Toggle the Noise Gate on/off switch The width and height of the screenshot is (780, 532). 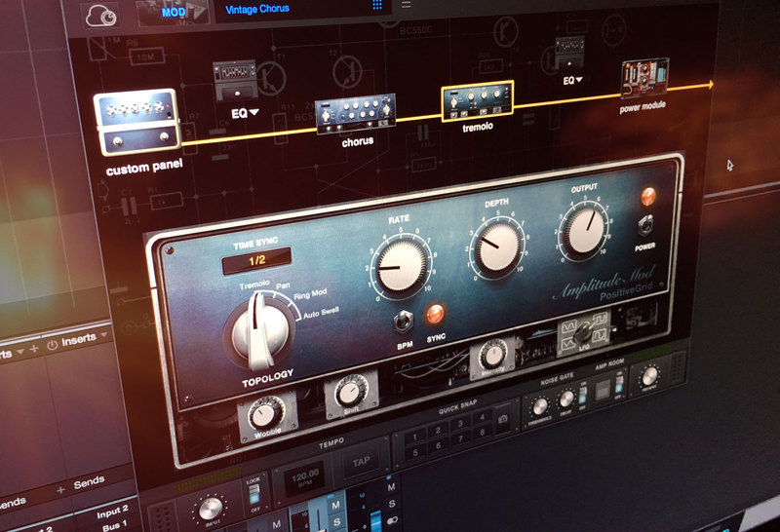pos(582,395)
